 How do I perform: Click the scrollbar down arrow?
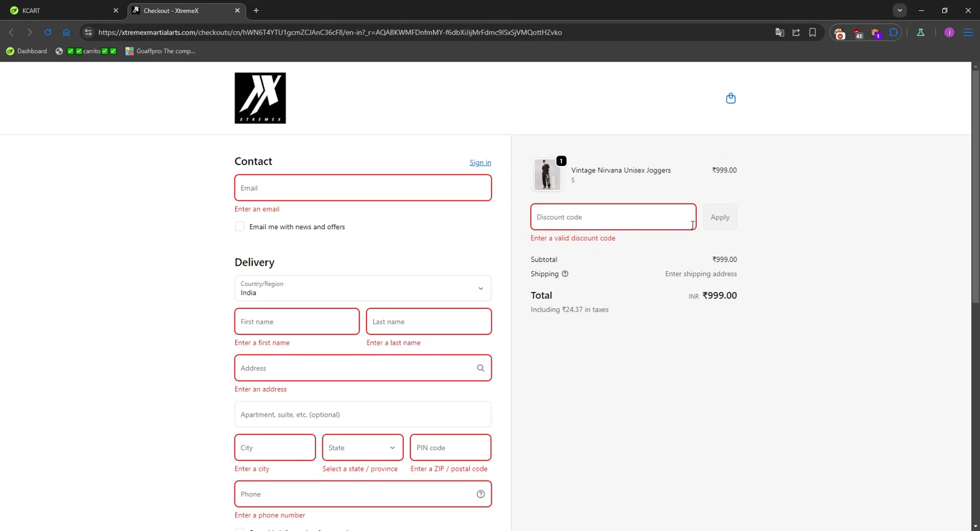975,526
